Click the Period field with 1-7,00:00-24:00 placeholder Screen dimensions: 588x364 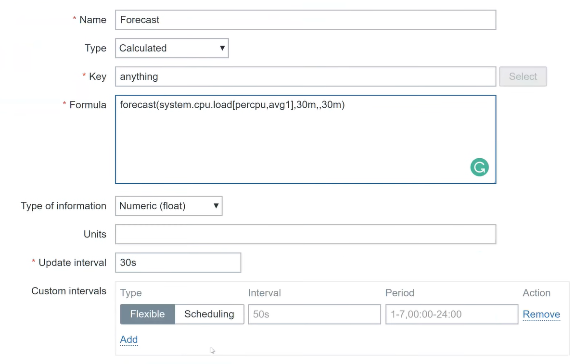click(x=452, y=314)
